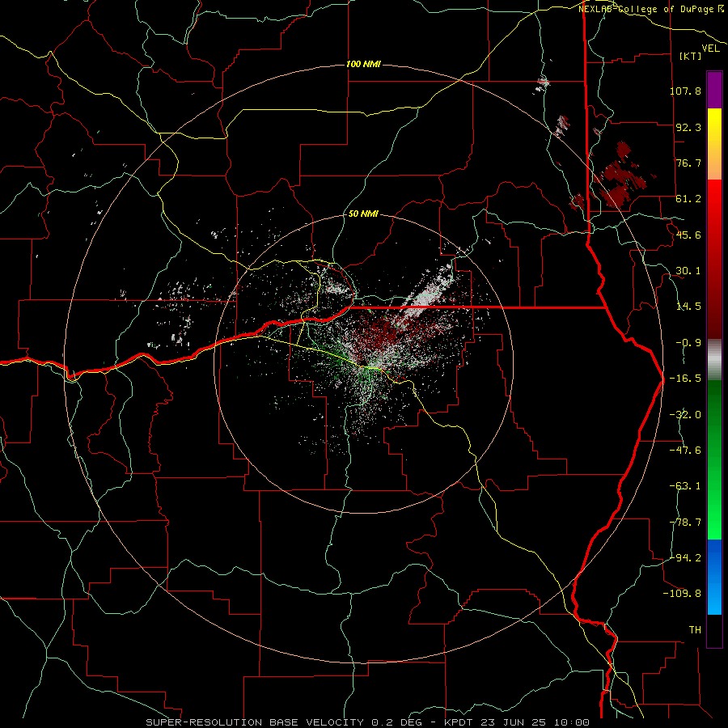
Task: Click the 50 NMI range ring label
Action: (363, 214)
